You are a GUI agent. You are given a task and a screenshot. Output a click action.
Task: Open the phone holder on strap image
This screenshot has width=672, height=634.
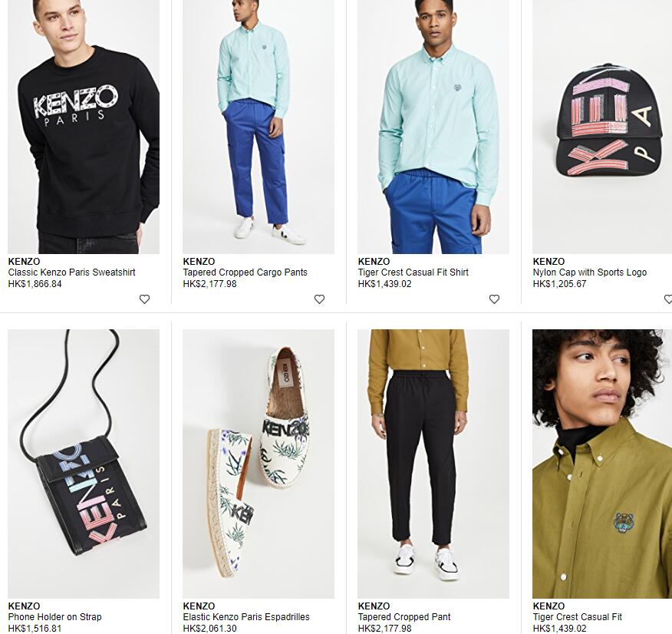[84, 464]
